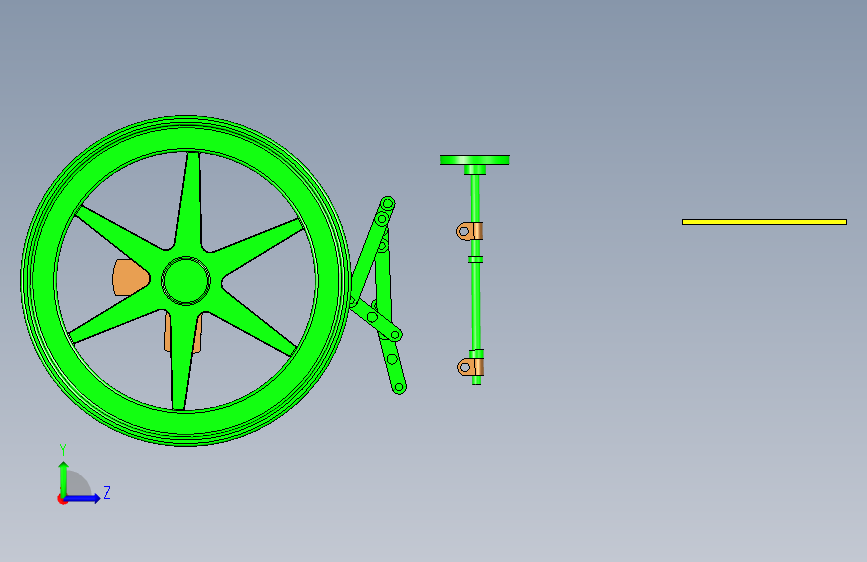
Task: Select the yellow horizontal bar
Action: click(764, 222)
